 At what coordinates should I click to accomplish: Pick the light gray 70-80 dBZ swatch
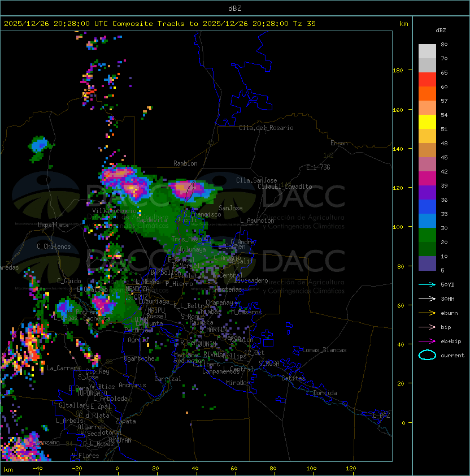coord(427,51)
